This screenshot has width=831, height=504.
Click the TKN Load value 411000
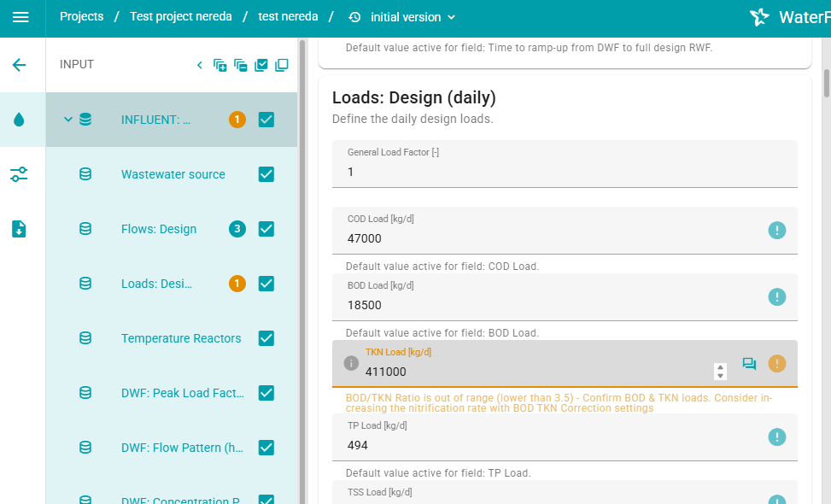point(385,372)
